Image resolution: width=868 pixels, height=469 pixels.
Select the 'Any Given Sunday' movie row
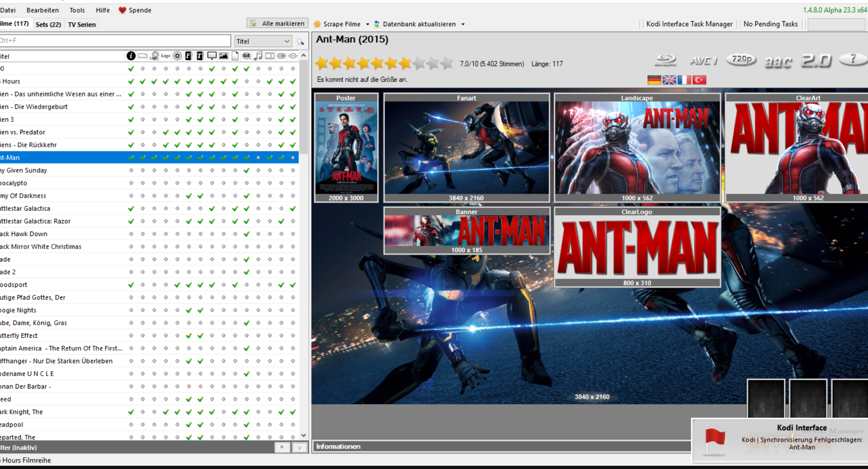[x=149, y=170]
